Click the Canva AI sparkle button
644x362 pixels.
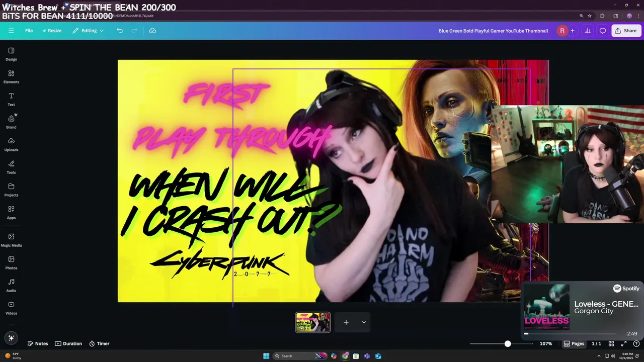[11, 338]
